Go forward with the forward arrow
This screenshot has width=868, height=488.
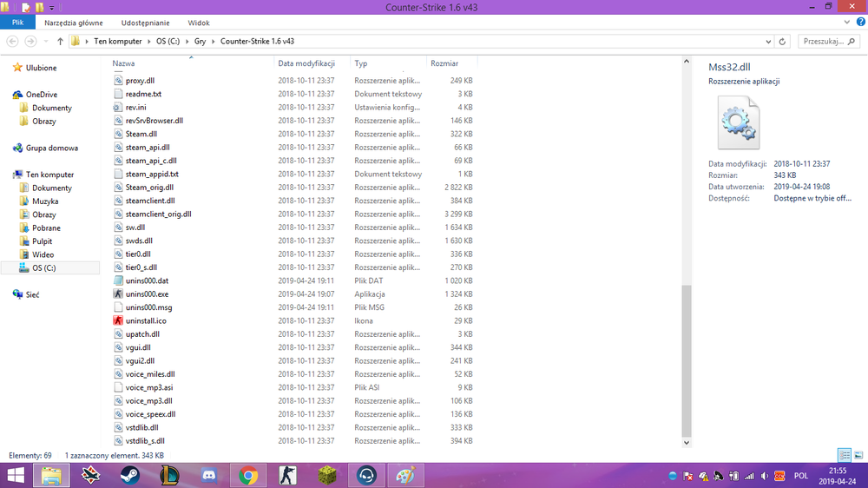(30, 41)
